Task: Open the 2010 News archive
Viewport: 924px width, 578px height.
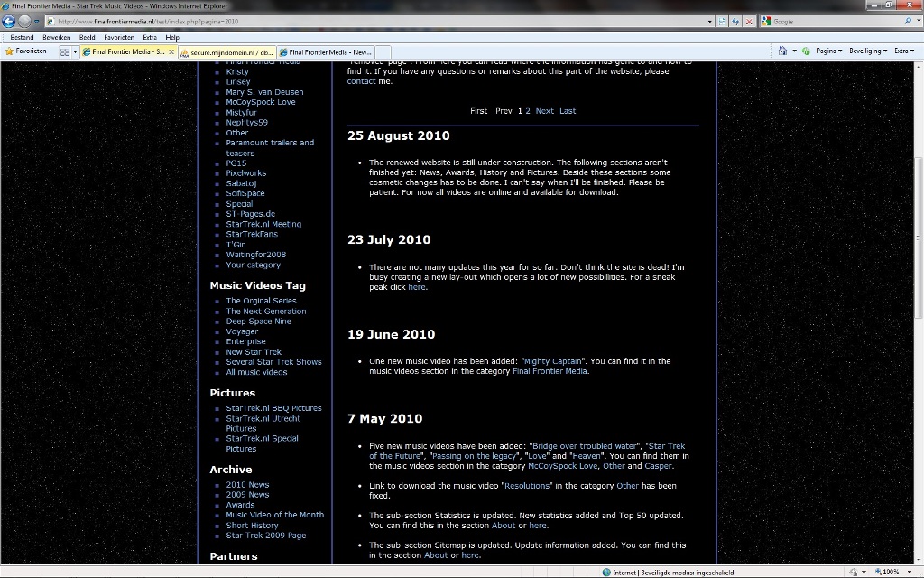Action: 247,485
